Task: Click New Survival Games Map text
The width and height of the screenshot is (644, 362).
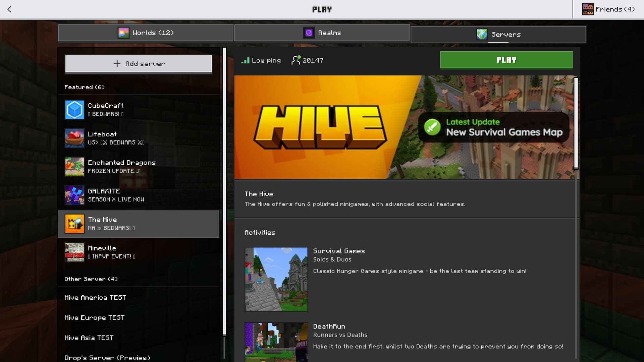Action: point(504,132)
